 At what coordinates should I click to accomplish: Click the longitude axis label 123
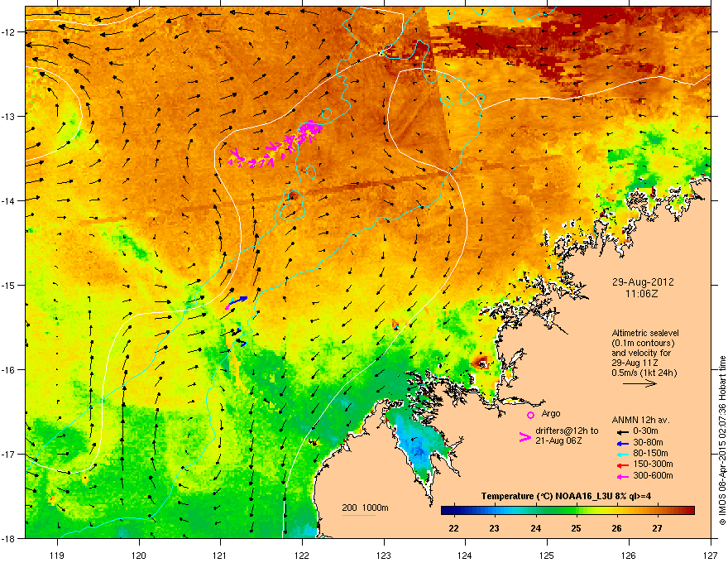384,555
